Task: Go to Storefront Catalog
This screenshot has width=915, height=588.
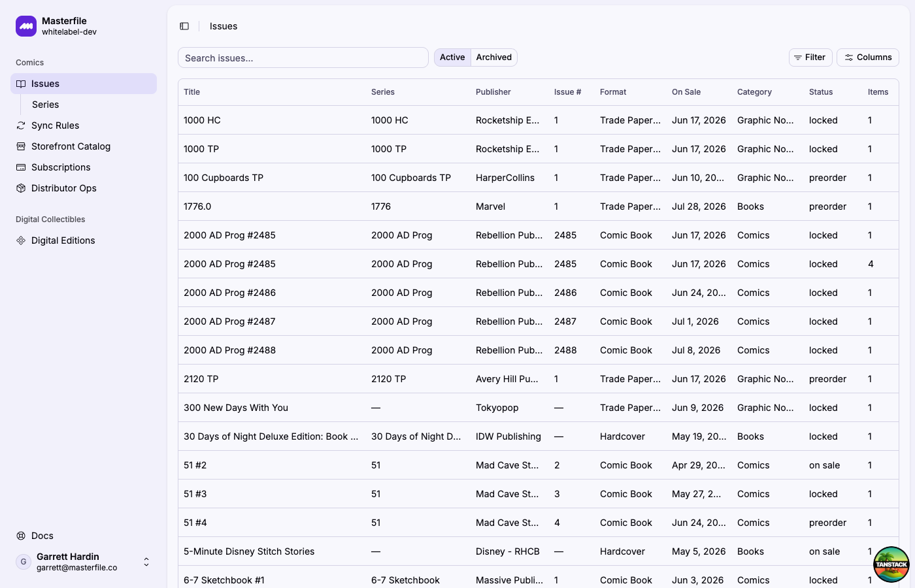Action: [x=84, y=146]
